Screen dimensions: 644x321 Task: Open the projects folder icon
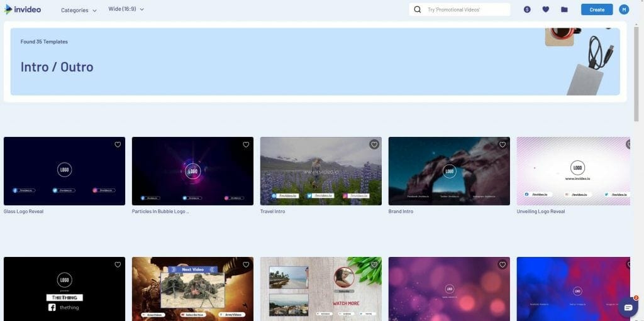[x=564, y=9]
